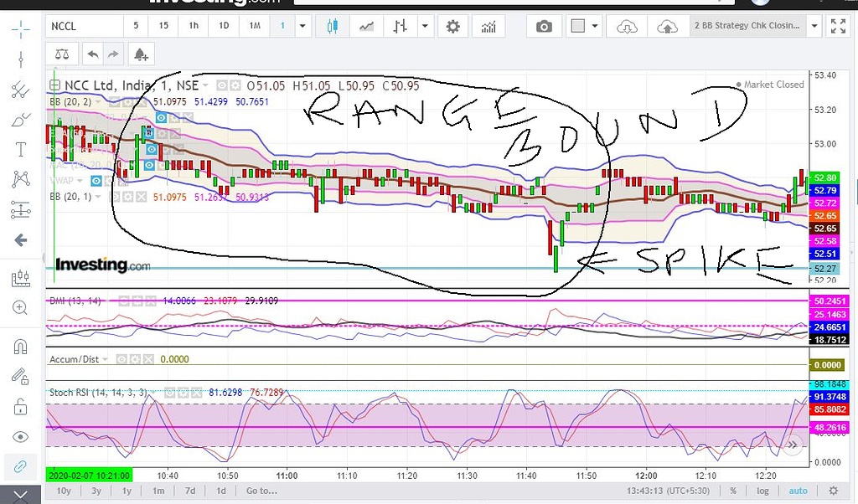
Task: Click the zoom in magnifier tool
Action: point(21,307)
